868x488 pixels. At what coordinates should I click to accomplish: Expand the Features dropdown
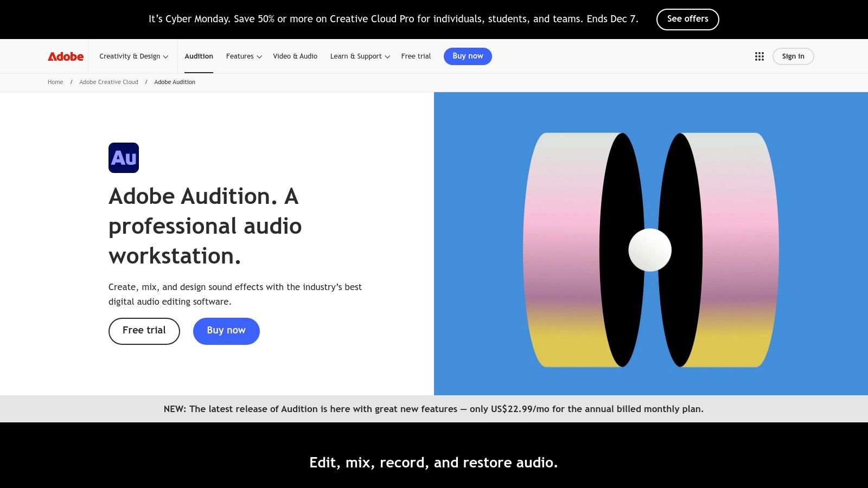[x=243, y=56]
